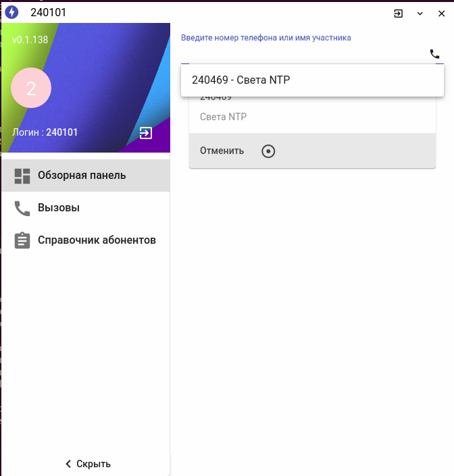454x476 pixels.
Task: Collapse sidebar with Скрыть
Action: click(88, 464)
